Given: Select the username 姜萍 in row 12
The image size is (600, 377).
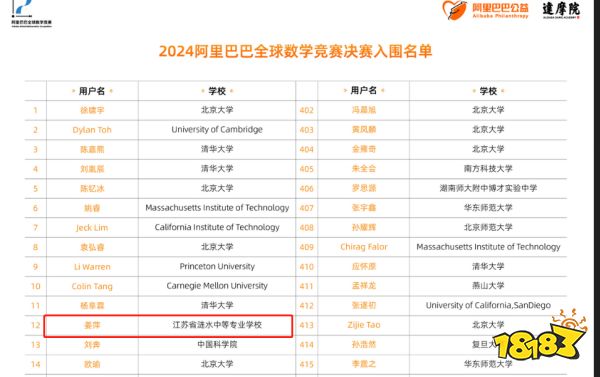Looking at the screenshot, I should 92,325.
